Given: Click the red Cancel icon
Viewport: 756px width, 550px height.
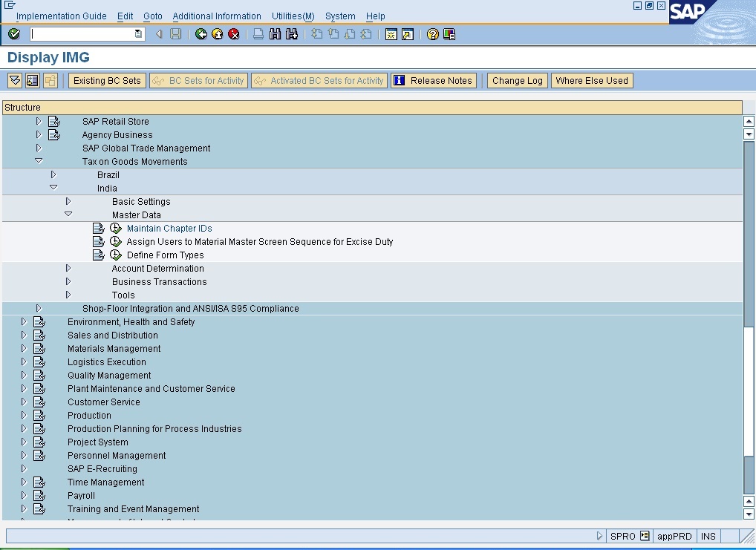Looking at the screenshot, I should [x=234, y=33].
